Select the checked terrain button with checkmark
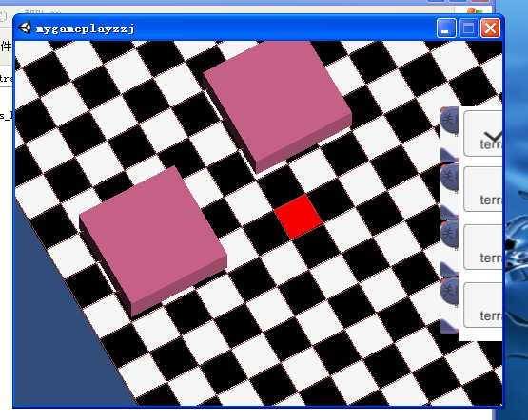The height and width of the screenshot is (420, 528). click(483, 133)
